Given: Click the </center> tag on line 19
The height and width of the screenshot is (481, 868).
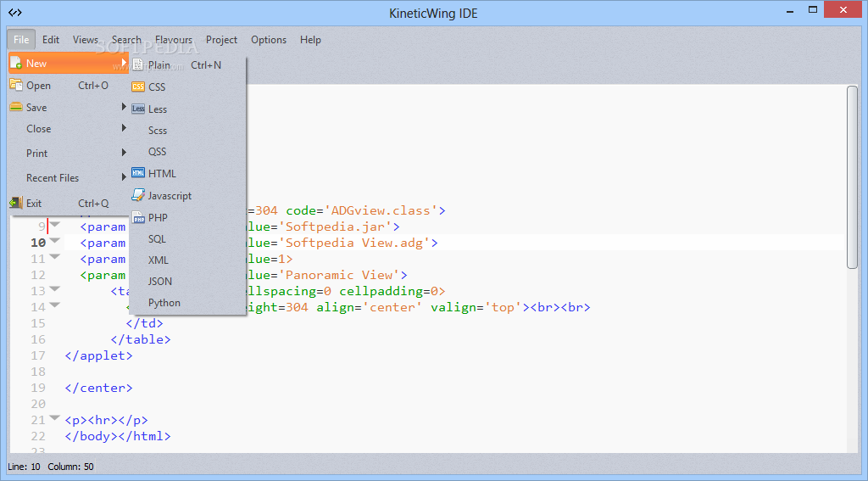Looking at the screenshot, I should point(98,388).
